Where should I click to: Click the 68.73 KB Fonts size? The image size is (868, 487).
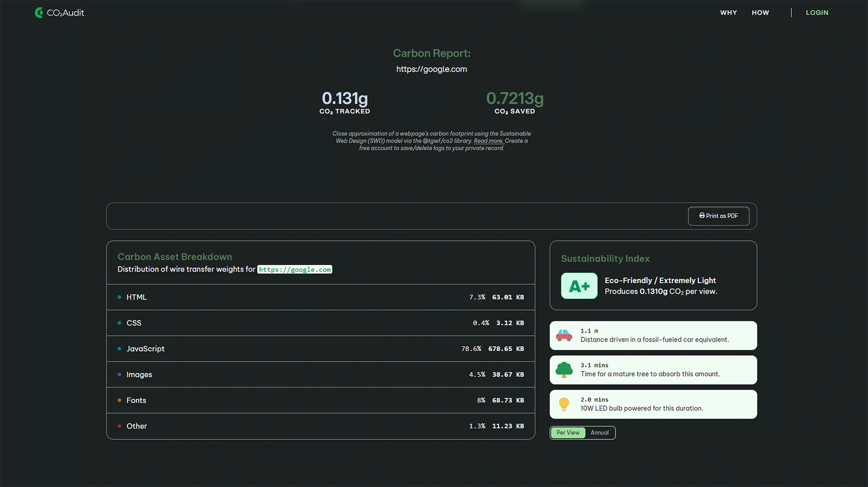508,400
